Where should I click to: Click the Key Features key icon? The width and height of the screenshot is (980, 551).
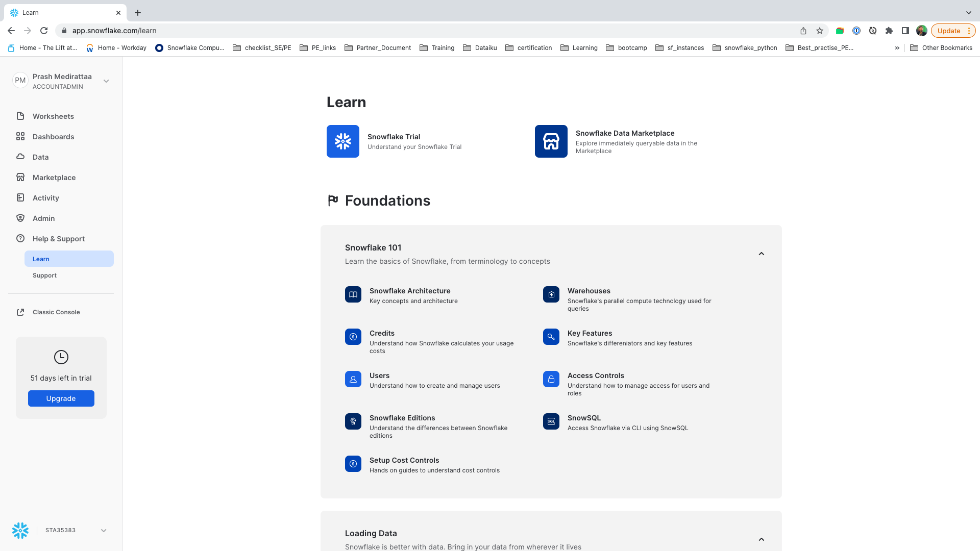[551, 337]
